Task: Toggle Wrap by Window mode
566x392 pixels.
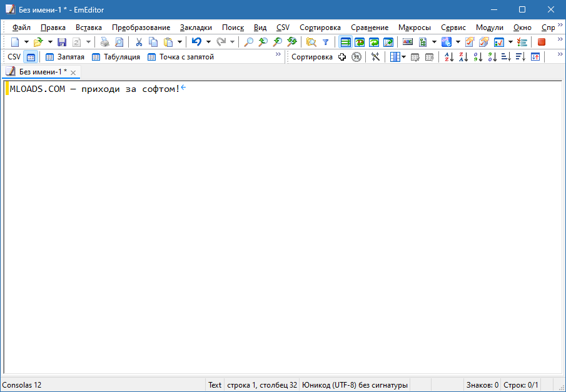Action: click(375, 43)
